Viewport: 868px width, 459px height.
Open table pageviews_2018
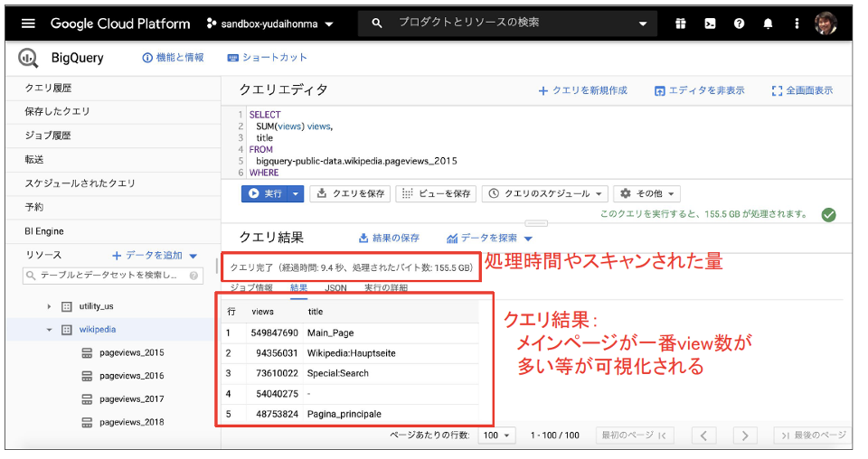point(132,423)
